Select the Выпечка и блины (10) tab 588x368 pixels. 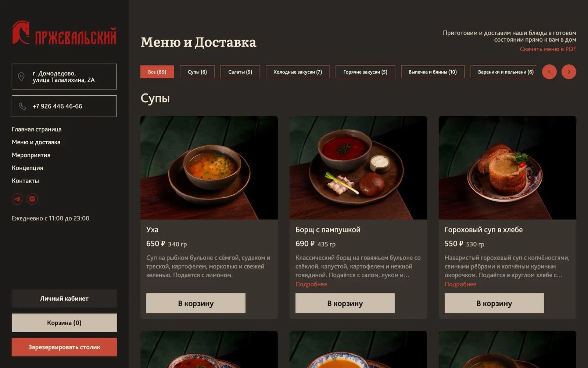click(433, 72)
